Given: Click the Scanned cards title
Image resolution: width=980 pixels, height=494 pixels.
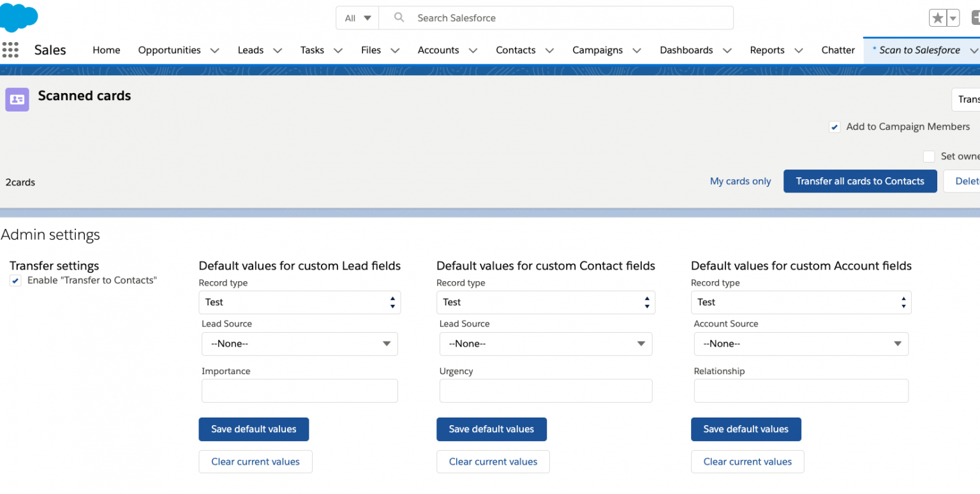Looking at the screenshot, I should click(x=84, y=96).
